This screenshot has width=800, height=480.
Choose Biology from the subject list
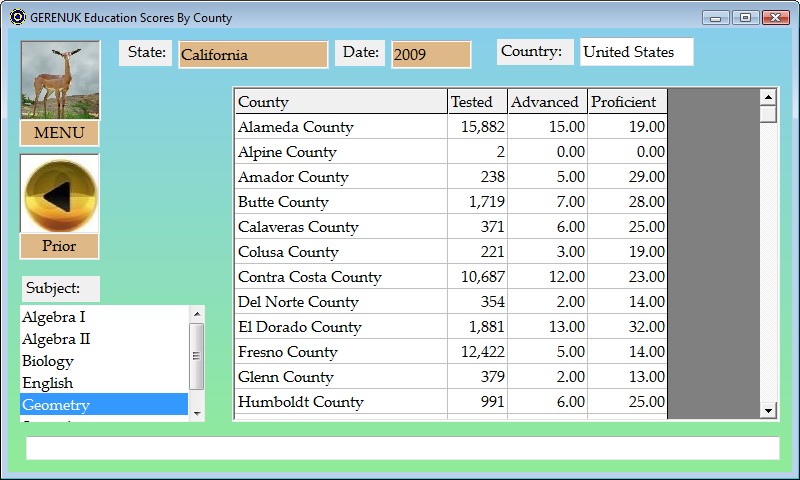coord(104,361)
